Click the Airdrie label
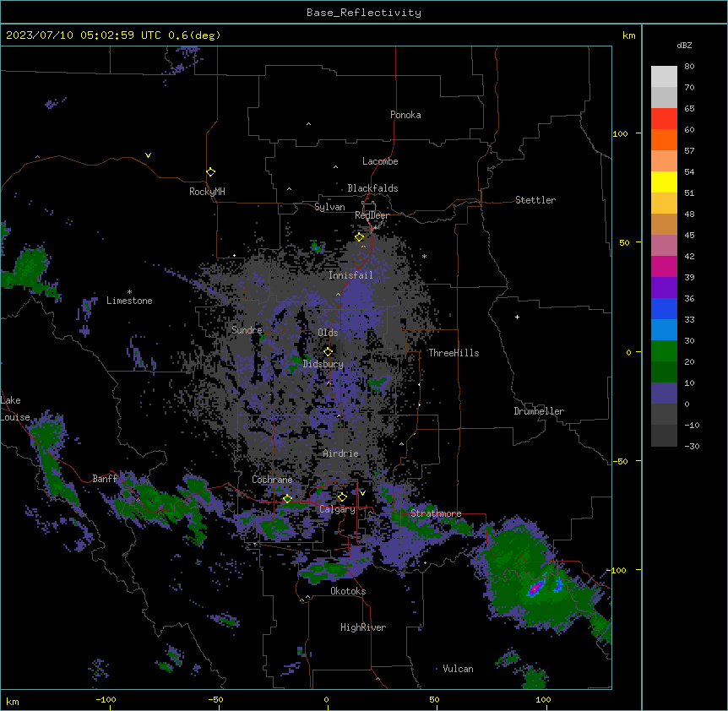 point(341,453)
